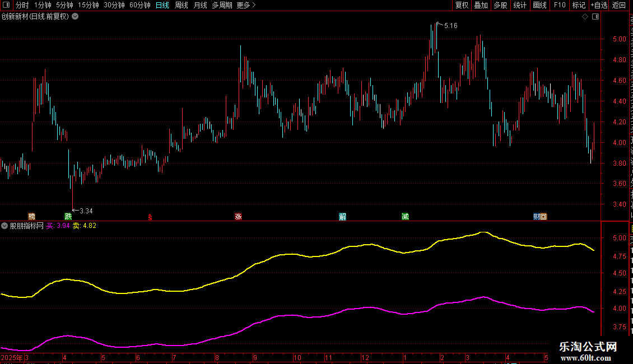Click month 9 on the time axis
Image resolution: width=633 pixels, height=364 pixels.
255,357
